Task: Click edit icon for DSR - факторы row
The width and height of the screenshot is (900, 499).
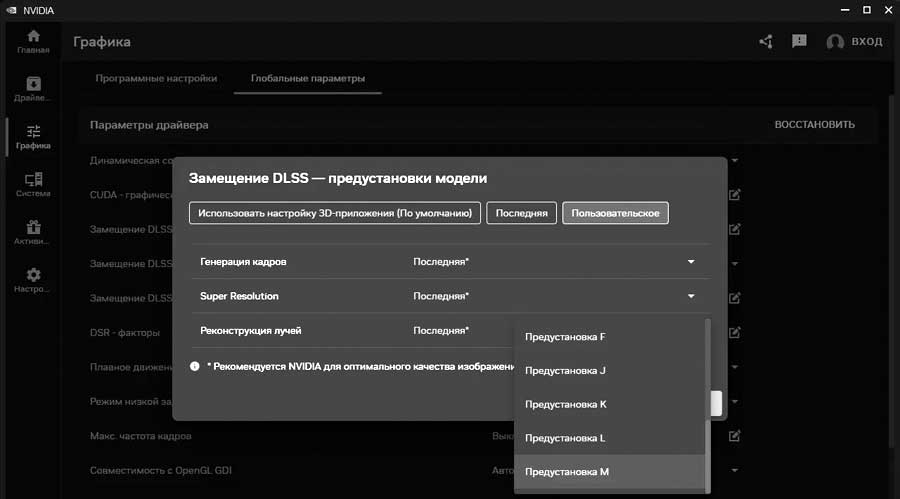Action: click(x=735, y=332)
